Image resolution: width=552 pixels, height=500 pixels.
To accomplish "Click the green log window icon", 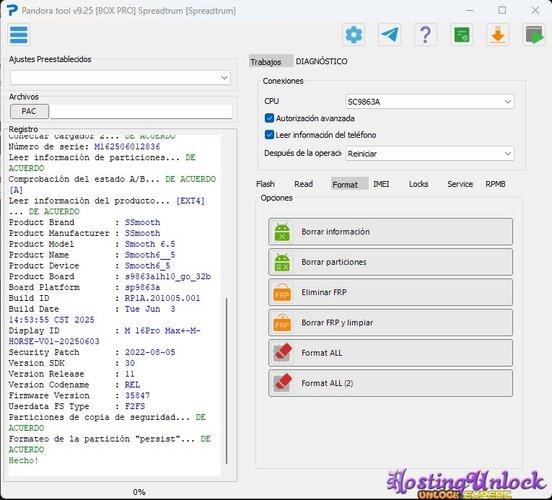I will pyautogui.click(x=462, y=35).
